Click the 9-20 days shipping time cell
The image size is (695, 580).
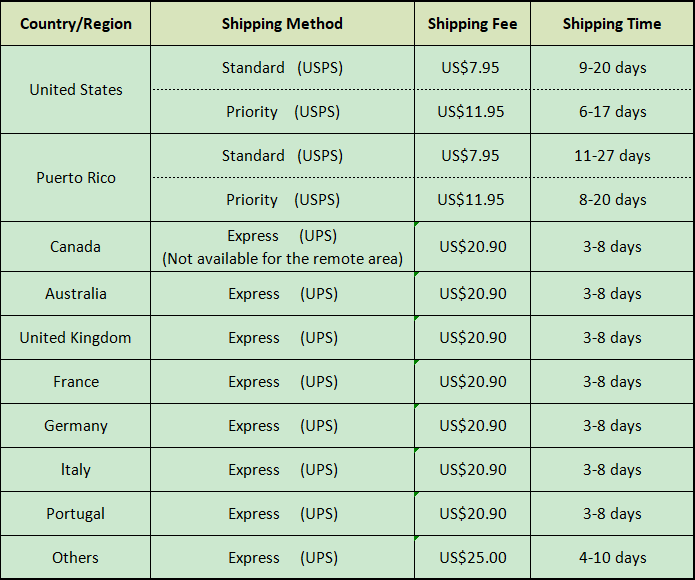coord(611,68)
